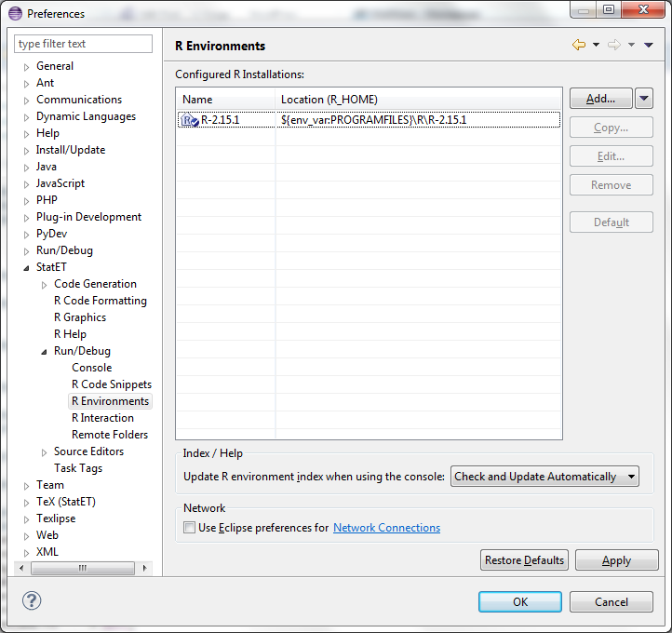This screenshot has height=633, width=672.
Task: Click the R-2.15.1 environment icon
Action: pyautogui.click(x=189, y=120)
